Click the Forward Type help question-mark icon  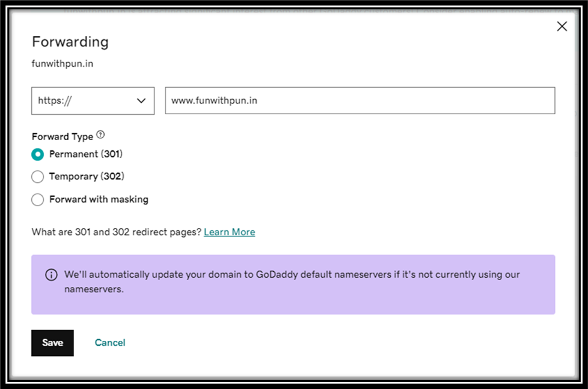[100, 135]
